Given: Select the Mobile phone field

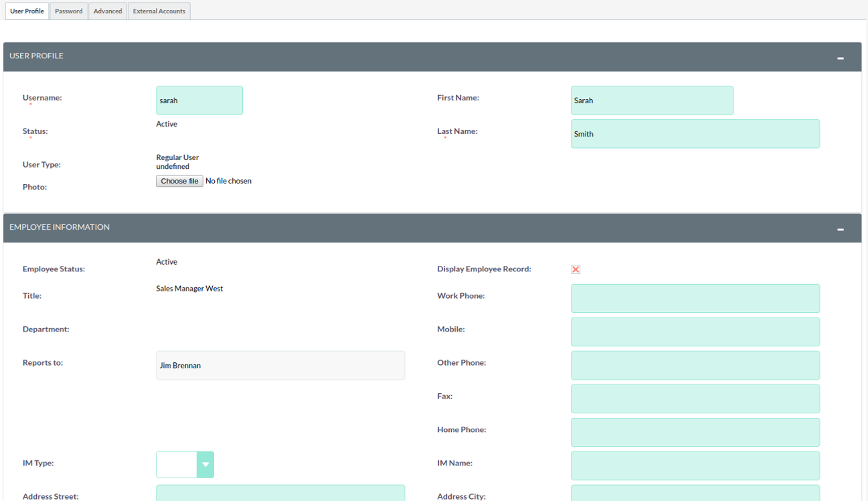Looking at the screenshot, I should (x=695, y=332).
